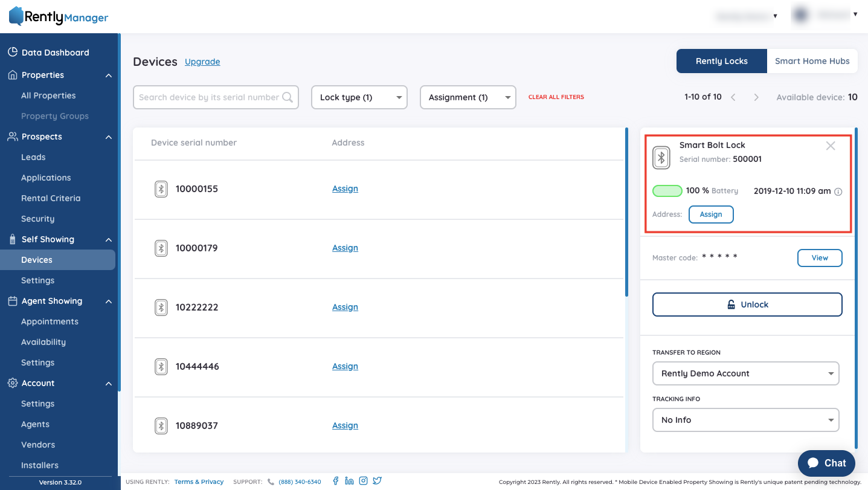Click the Unlock button
868x490 pixels.
pos(747,305)
